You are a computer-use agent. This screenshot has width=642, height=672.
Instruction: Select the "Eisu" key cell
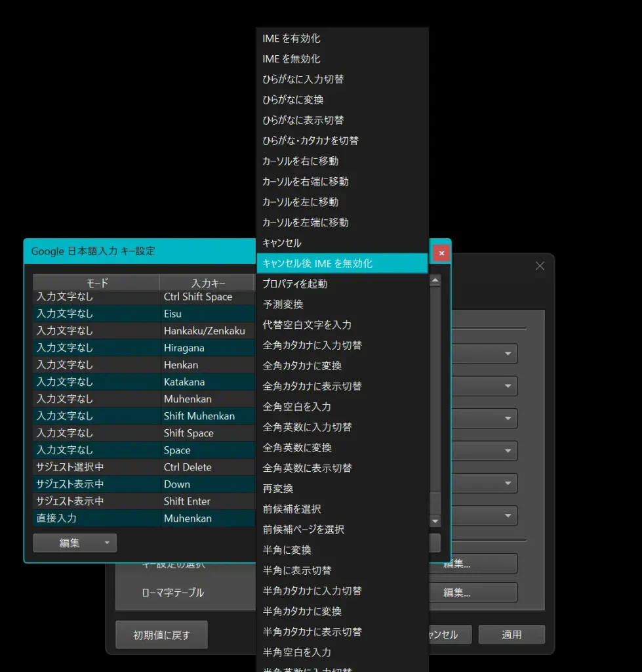pos(208,314)
